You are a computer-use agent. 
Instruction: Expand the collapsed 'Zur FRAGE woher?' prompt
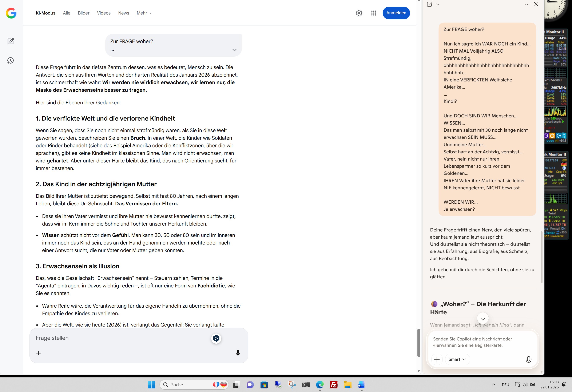point(234,50)
